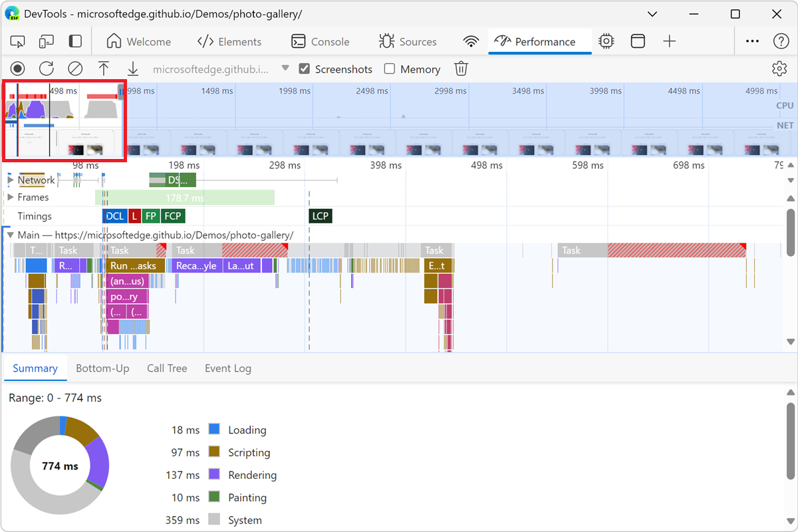
Task: Open the performance capture settings gear
Action: [779, 68]
